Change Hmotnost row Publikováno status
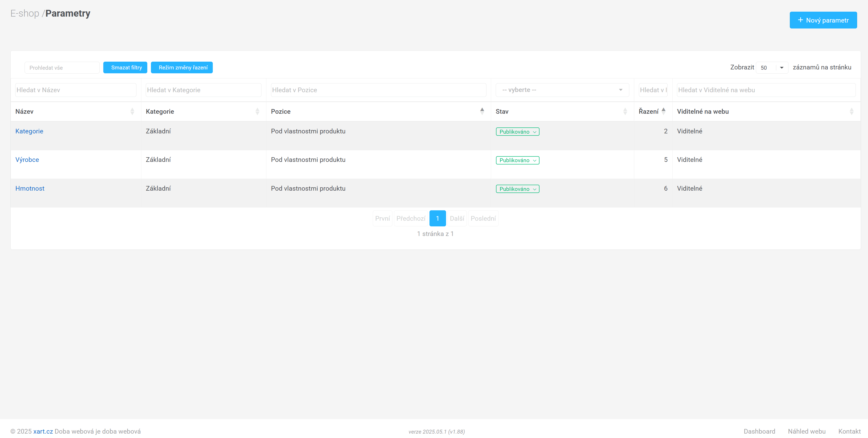This screenshot has height=438, width=868. point(517,189)
